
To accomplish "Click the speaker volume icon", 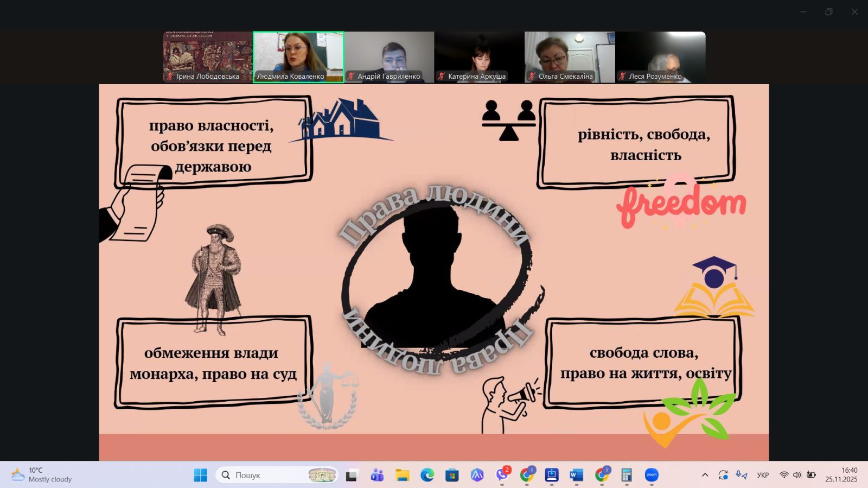I will point(797,475).
